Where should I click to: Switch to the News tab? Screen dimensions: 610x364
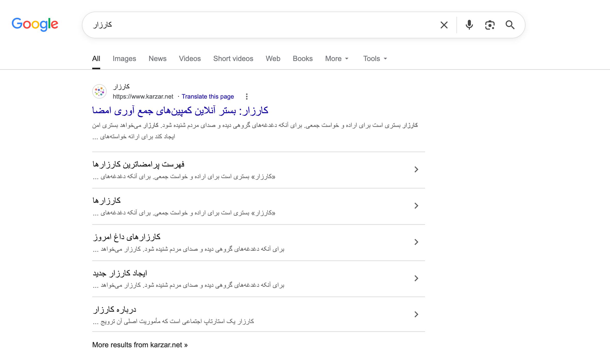[158, 59]
